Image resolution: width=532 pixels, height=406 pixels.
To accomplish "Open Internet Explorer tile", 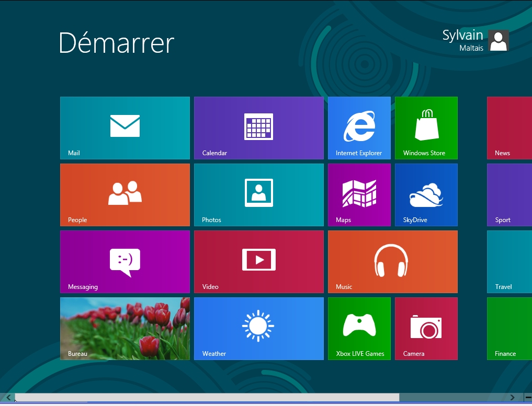I will [x=359, y=128].
